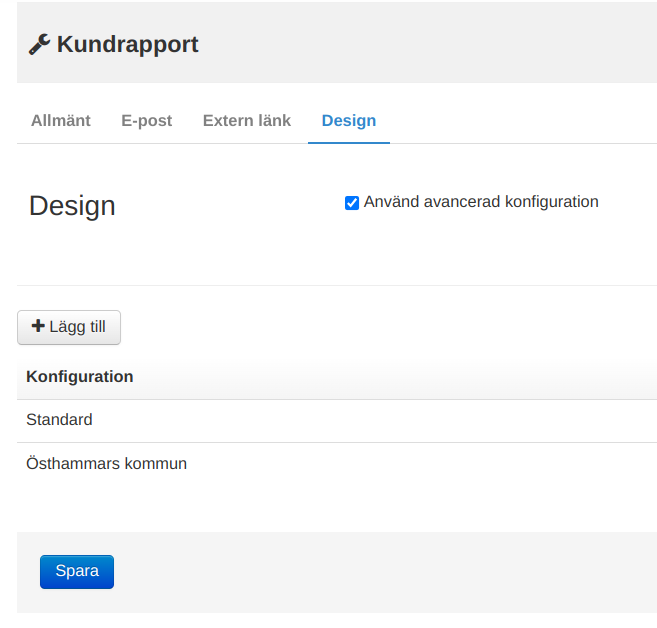
Task: Open the E-post tab
Action: click(x=147, y=121)
